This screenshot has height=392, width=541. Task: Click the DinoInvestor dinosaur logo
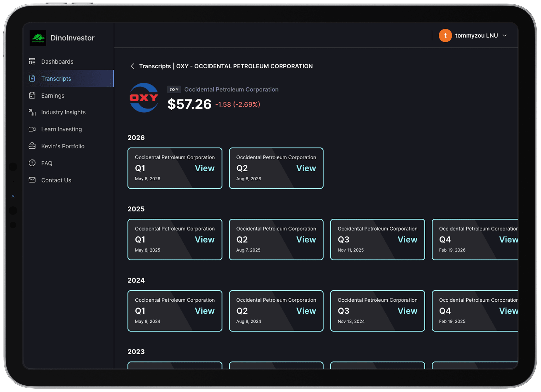tap(38, 38)
